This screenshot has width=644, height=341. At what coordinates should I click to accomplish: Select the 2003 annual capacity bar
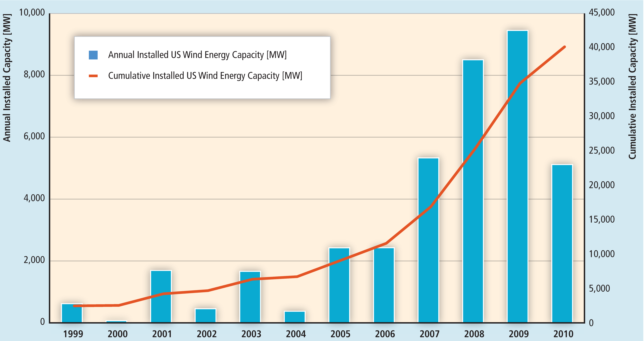pyautogui.click(x=250, y=297)
